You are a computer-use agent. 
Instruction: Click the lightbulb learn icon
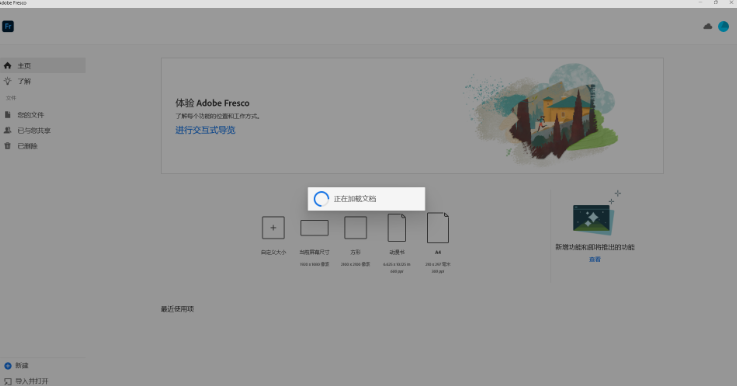(8, 81)
